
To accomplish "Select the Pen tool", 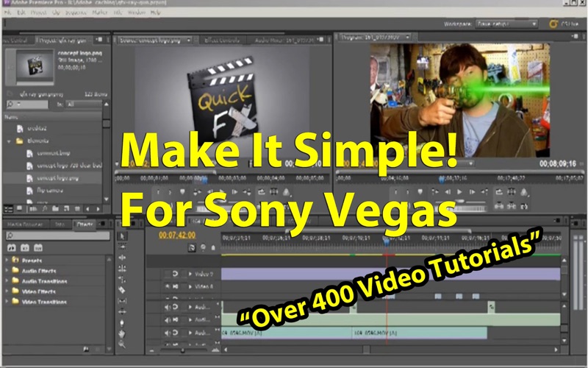I will [122, 322].
